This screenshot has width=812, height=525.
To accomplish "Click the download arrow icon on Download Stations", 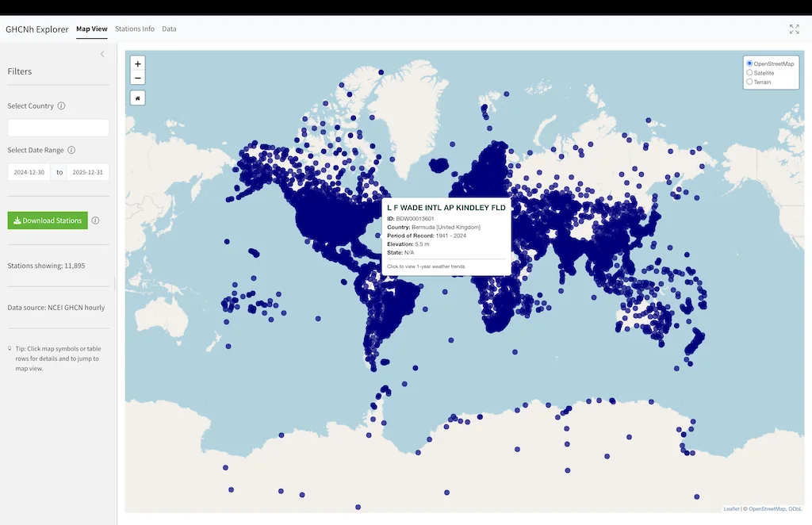I will [x=17, y=220].
